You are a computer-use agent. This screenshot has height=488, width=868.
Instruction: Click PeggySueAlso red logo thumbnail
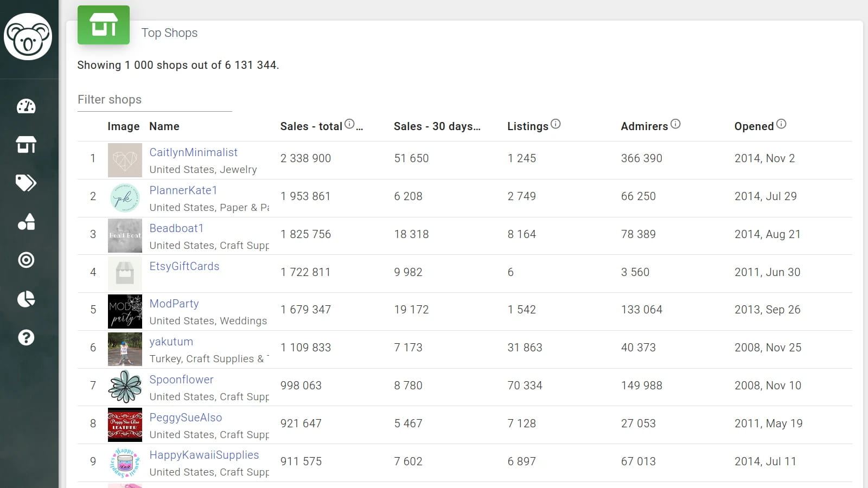pos(125,425)
